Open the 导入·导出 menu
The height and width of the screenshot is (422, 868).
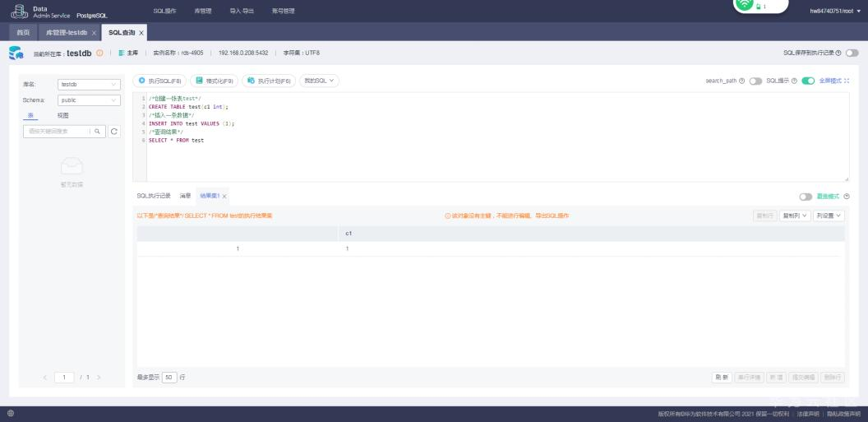(242, 11)
